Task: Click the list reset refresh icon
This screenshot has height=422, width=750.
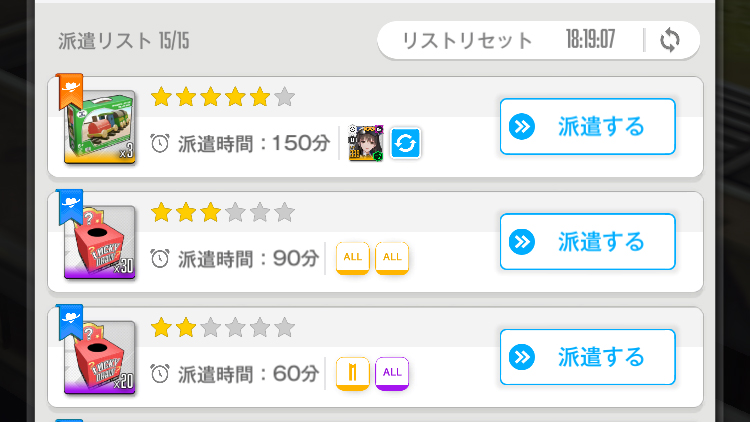Action: (670, 41)
